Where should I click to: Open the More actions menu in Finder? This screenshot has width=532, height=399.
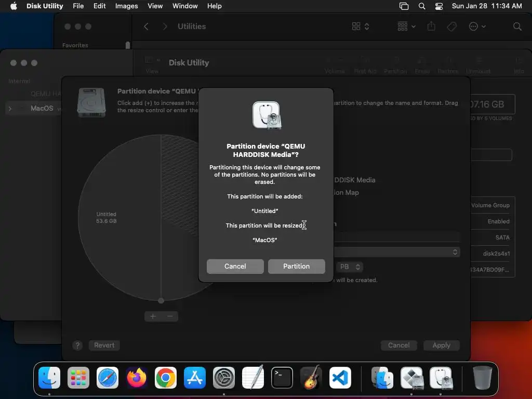coord(477,26)
